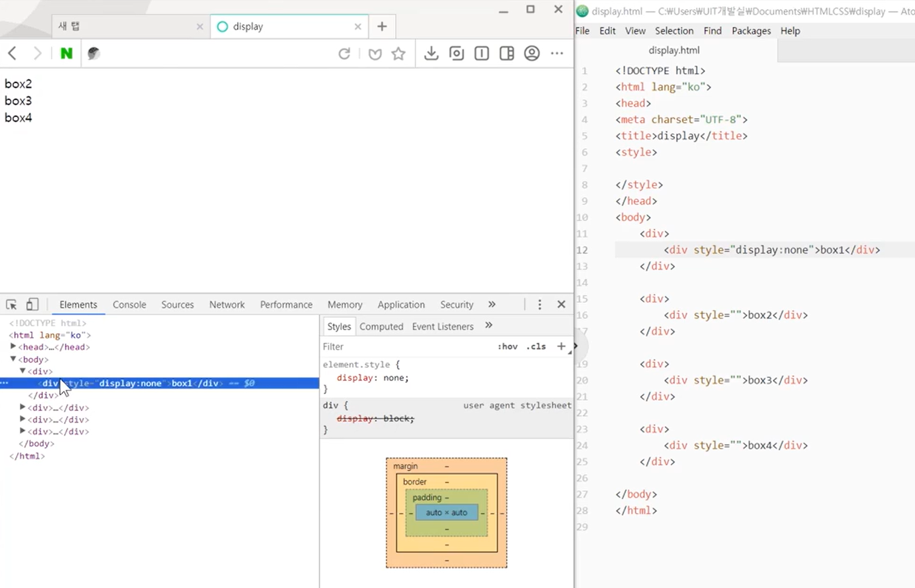Image resolution: width=915 pixels, height=588 pixels.
Task: Show more DevTools tabs chevron
Action: (x=492, y=304)
